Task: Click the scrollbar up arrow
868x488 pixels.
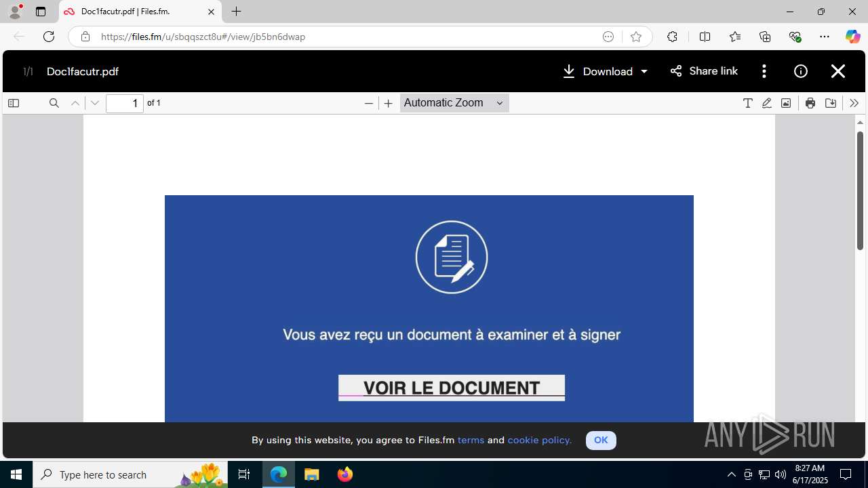Action: pyautogui.click(x=860, y=123)
